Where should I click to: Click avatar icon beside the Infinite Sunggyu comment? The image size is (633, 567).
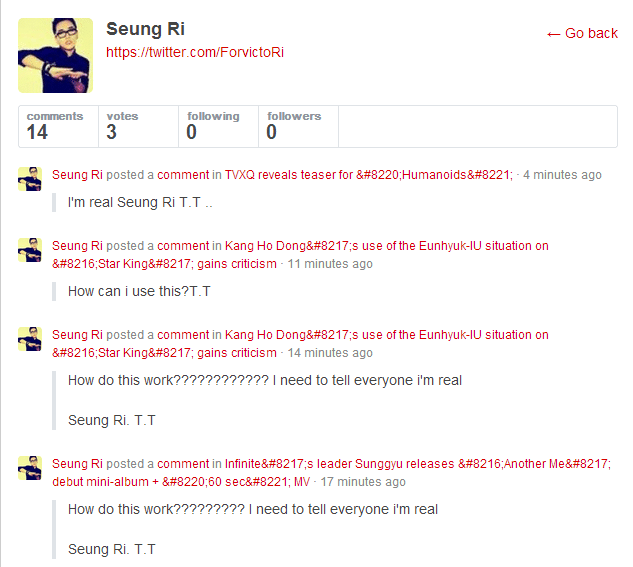(30, 468)
